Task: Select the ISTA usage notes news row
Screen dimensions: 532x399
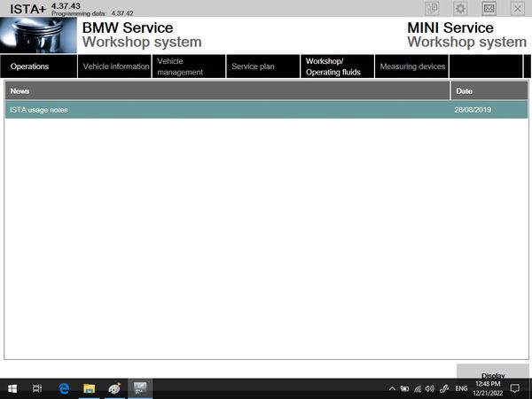Action: (x=266, y=110)
